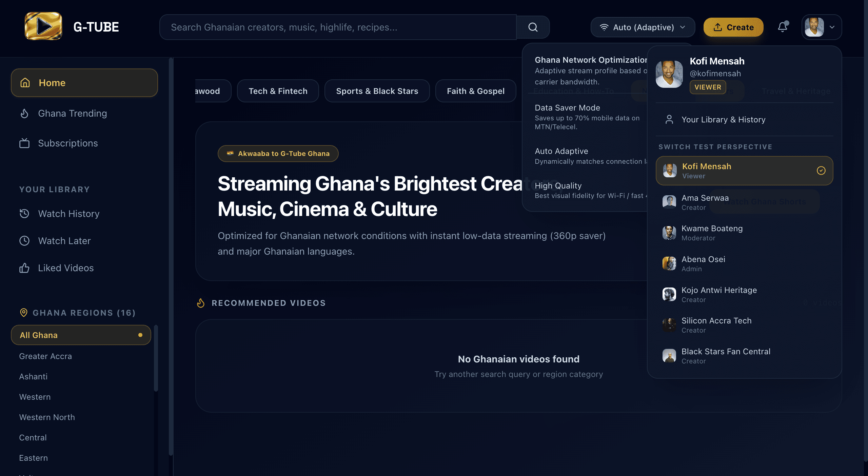Click the Ghana Trending flame icon
Viewport: 868px width, 476px height.
coord(24,113)
